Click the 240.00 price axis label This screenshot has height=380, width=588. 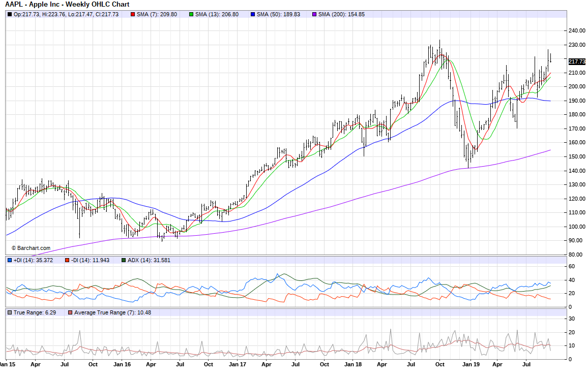[x=576, y=30]
